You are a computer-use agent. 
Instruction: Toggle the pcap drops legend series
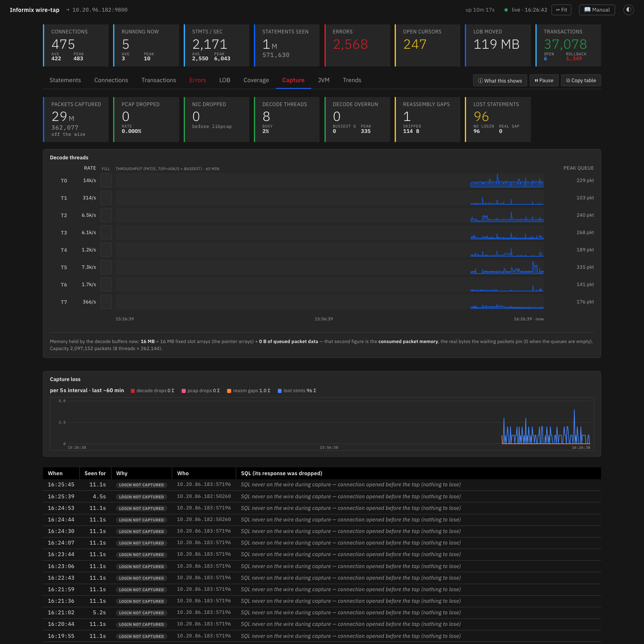point(201,391)
